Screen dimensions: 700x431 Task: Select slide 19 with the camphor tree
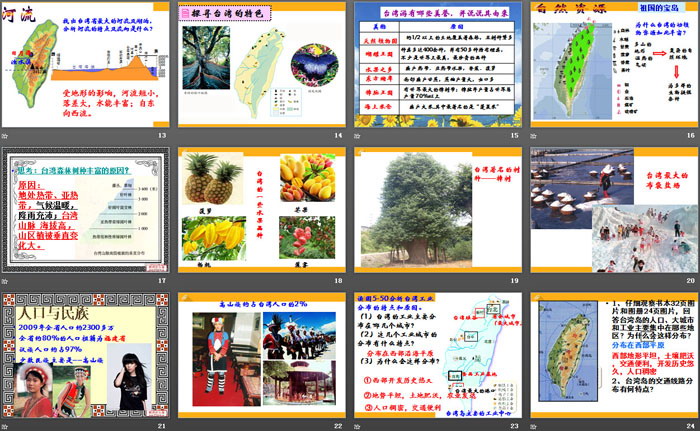[437, 209]
